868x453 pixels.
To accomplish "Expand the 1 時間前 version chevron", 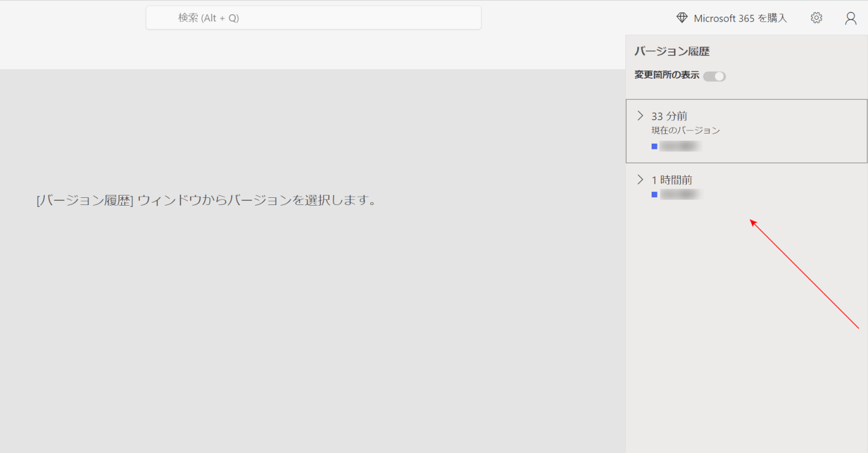I will click(x=640, y=179).
